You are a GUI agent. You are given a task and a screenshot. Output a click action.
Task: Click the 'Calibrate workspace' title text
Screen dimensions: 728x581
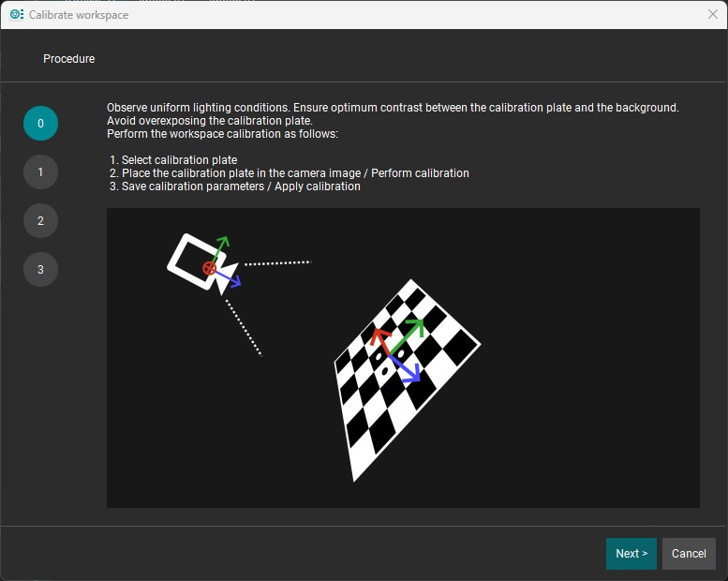coord(79,15)
